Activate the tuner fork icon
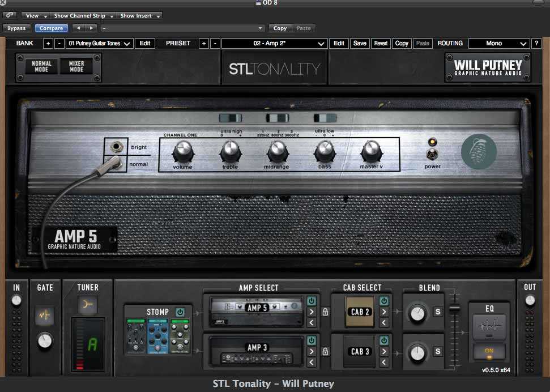Viewport: 550px width, 392px height. click(x=88, y=304)
